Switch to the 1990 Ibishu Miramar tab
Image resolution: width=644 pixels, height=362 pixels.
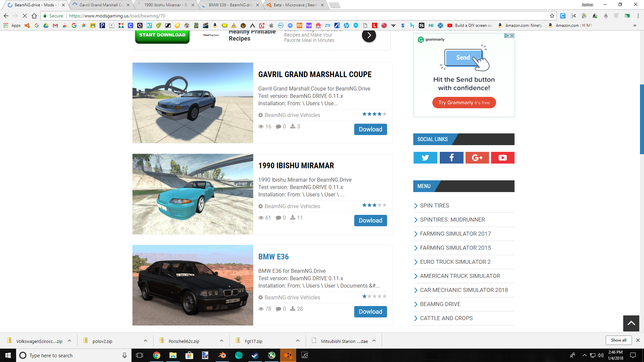[166, 5]
